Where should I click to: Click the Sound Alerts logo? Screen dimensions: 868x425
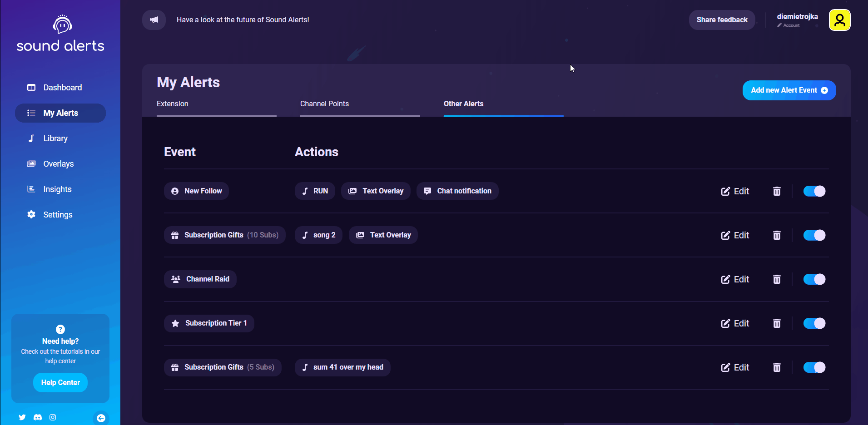(x=60, y=33)
